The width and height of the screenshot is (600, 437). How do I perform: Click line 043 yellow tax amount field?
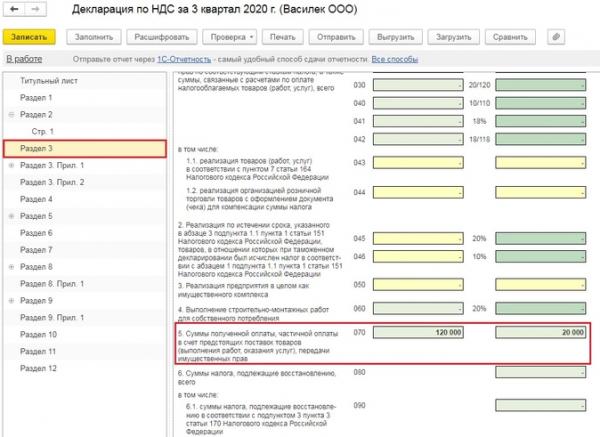coord(541,162)
